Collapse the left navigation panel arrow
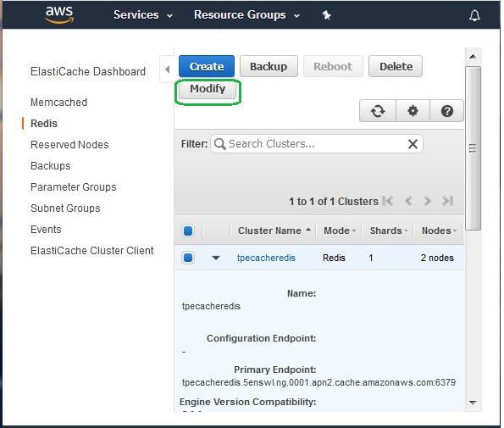The height and width of the screenshot is (428, 504). coord(167,69)
